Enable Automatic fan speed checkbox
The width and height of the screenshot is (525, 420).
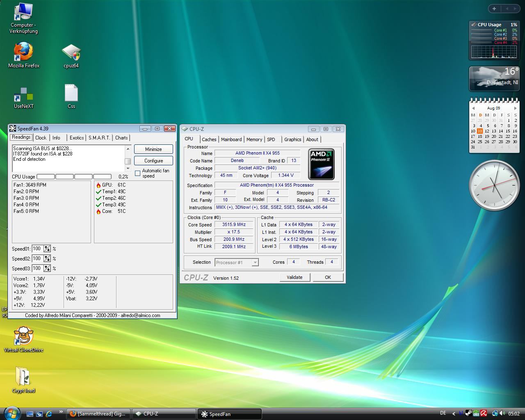(138, 173)
